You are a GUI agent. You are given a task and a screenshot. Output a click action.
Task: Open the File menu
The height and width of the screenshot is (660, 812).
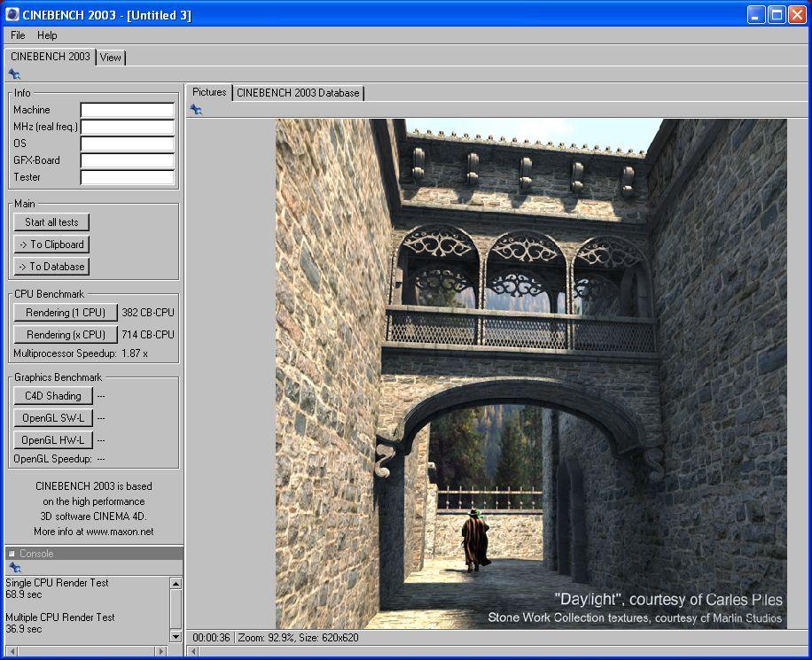[18, 35]
